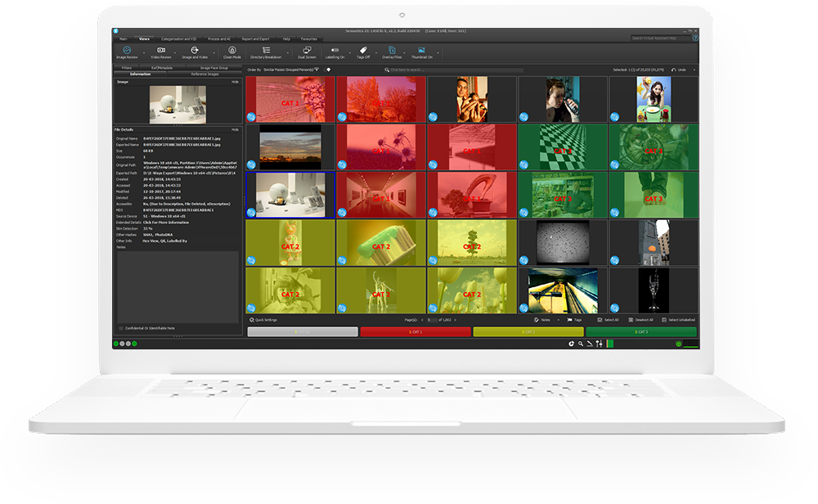Click the grid search field
Viewport: 818px width, 504px height.
point(454,70)
